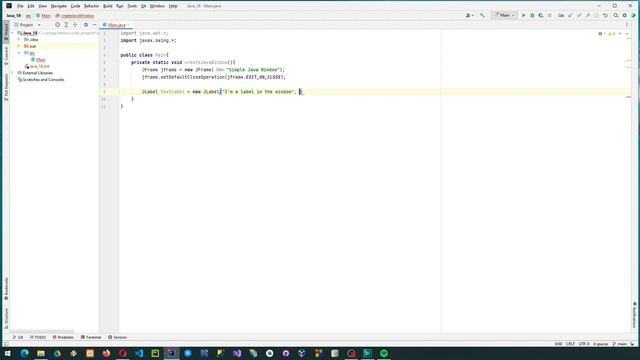Toggle the Notifications tool window stripe button
Image resolution: width=640 pixels, height=360 pixels.
coord(634,315)
